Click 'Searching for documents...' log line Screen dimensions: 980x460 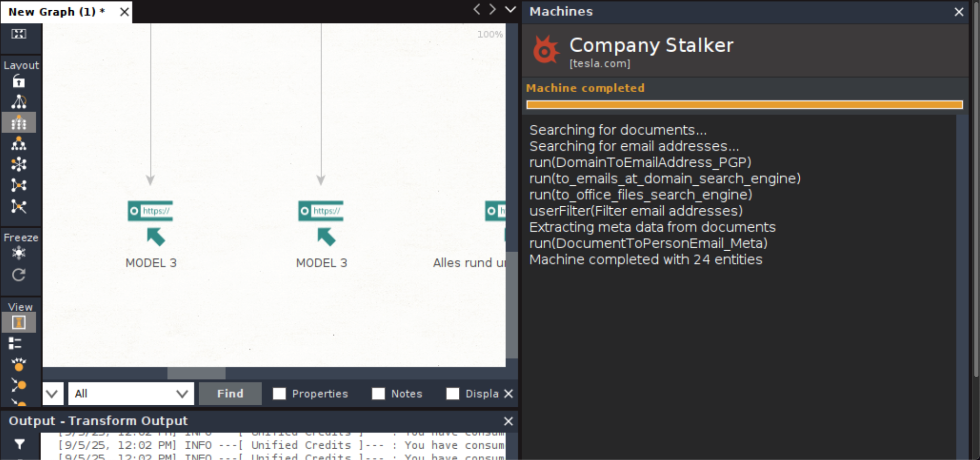pyautogui.click(x=618, y=130)
